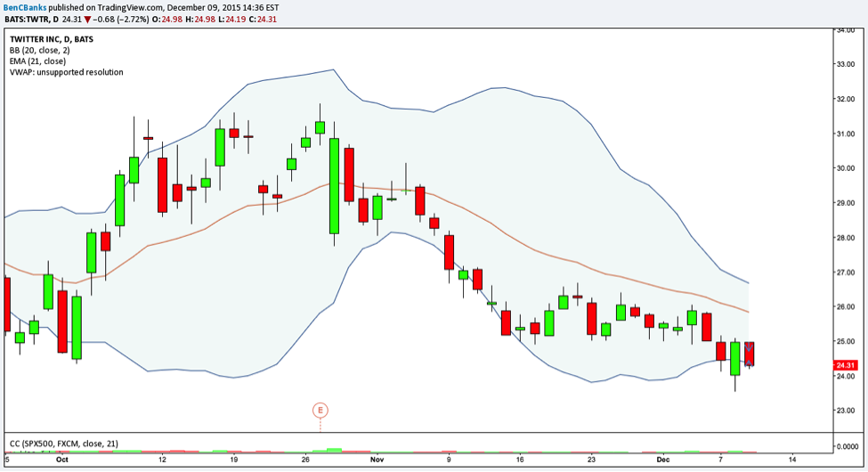Click the 'Dec' label on the date axis

662,460
